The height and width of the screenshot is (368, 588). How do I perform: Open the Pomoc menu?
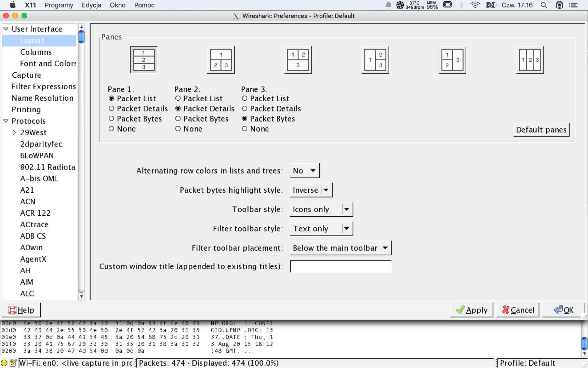pyautogui.click(x=144, y=5)
